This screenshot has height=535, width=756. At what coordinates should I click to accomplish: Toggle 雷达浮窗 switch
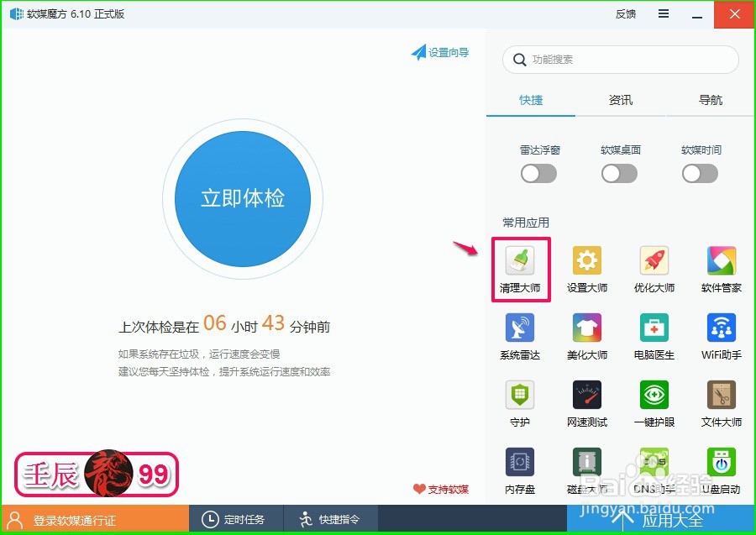(538, 174)
